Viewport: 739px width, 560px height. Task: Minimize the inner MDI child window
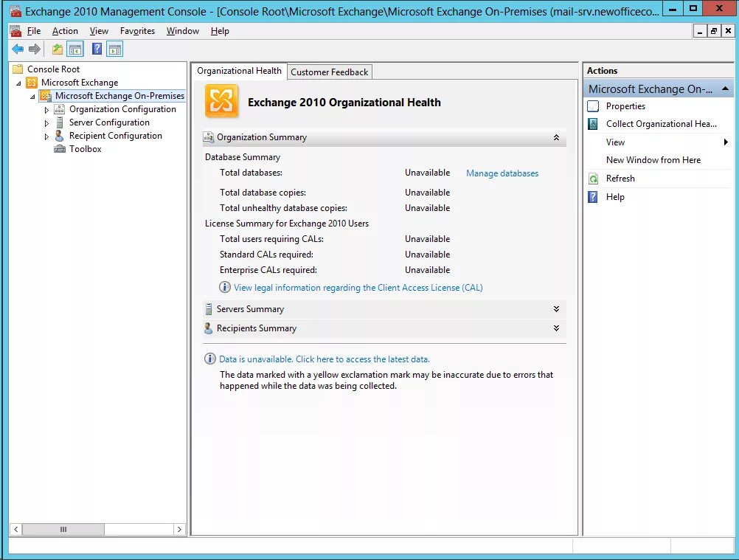click(x=700, y=31)
